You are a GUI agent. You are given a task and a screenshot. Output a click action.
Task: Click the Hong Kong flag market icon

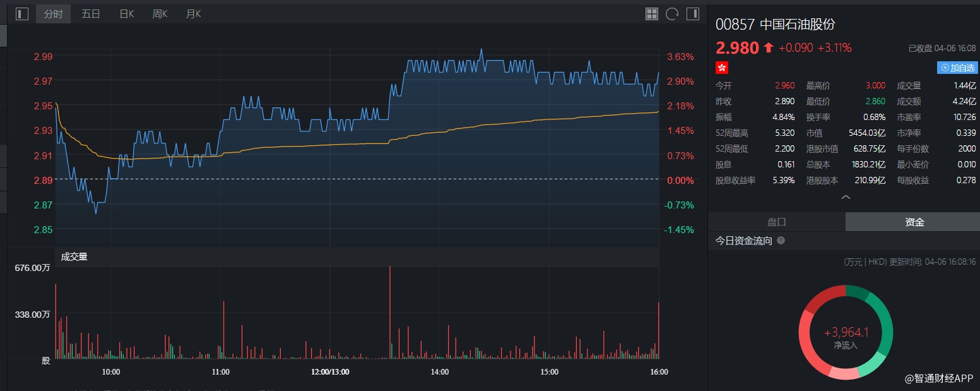[x=722, y=68]
